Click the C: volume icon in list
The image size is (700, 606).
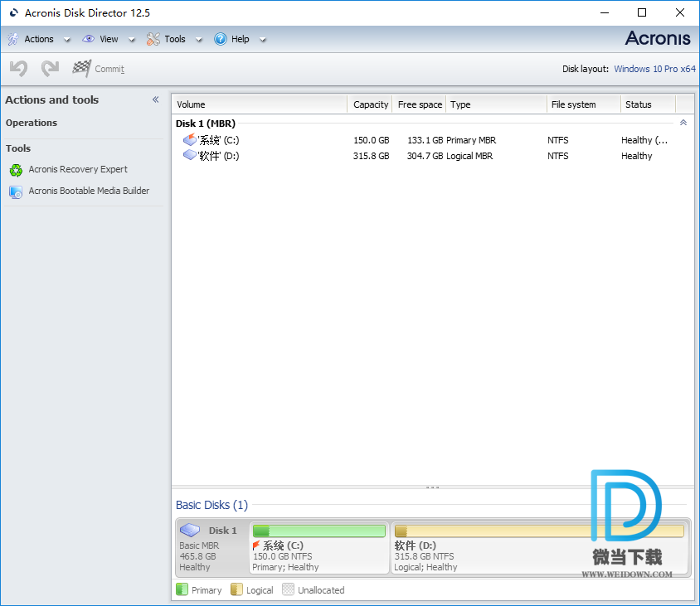pyautogui.click(x=190, y=139)
